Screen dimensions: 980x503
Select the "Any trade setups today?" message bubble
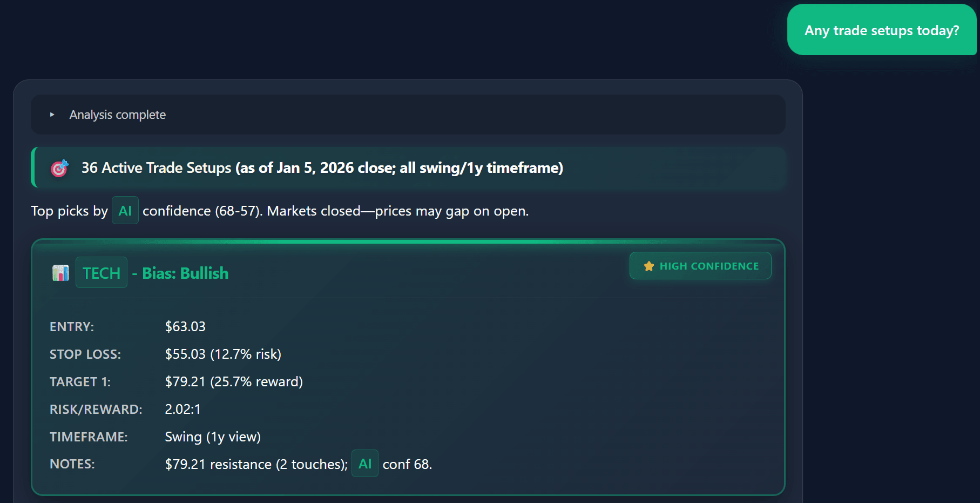[881, 30]
